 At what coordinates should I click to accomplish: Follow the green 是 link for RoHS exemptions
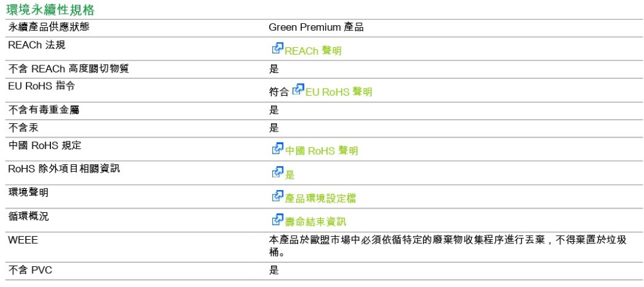point(289,175)
